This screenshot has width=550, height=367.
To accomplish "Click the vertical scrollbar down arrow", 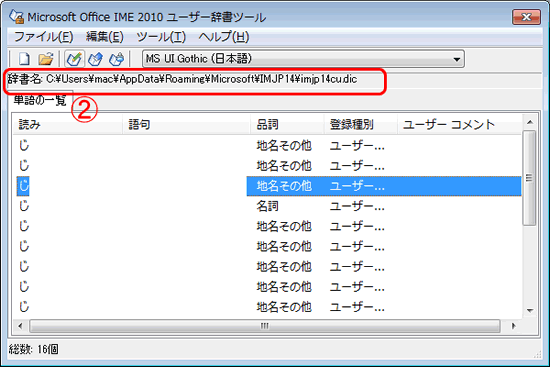I will coord(530,311).
